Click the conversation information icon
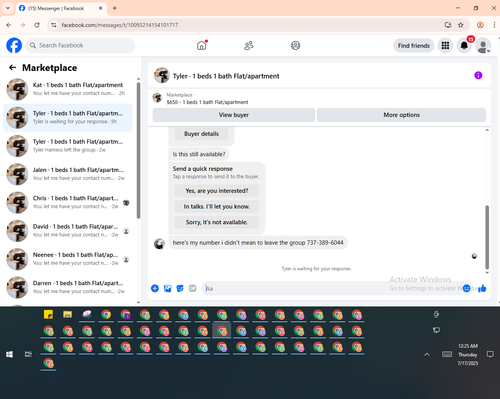This screenshot has width=500, height=399. (x=478, y=75)
